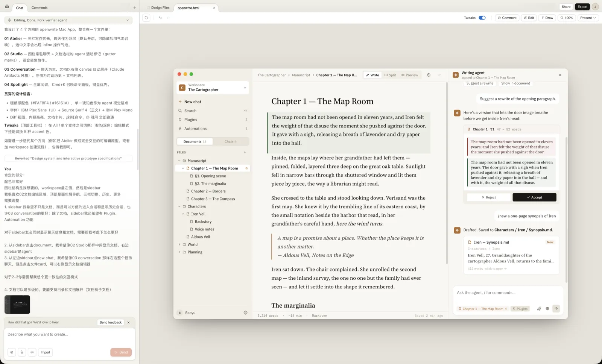The height and width of the screenshot is (364, 602).
Task: Send agent message with up-arrow button
Action: [x=556, y=309]
